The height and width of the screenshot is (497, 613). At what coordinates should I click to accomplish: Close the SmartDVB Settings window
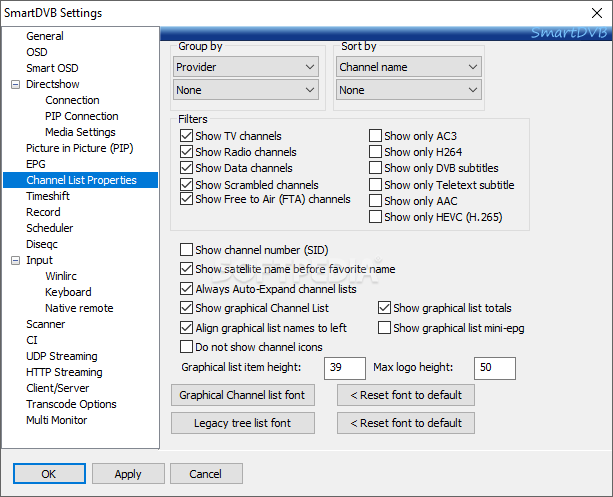pyautogui.click(x=597, y=13)
